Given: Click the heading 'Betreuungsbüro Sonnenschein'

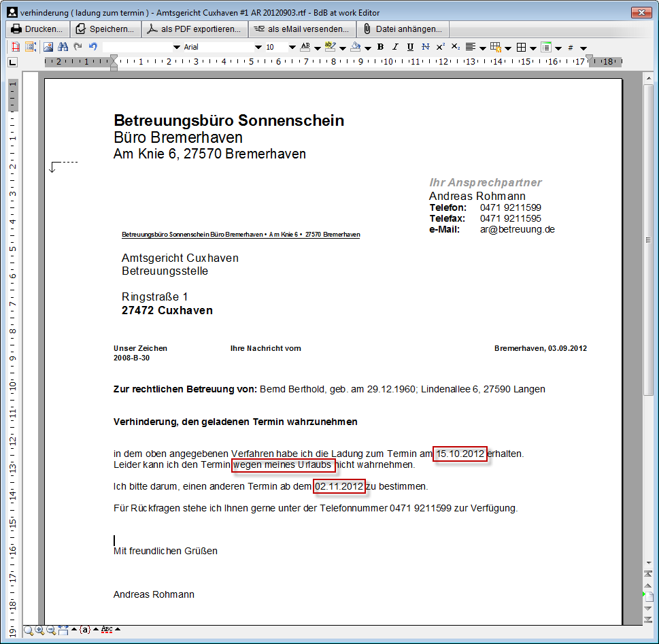Looking at the screenshot, I should coord(229,120).
